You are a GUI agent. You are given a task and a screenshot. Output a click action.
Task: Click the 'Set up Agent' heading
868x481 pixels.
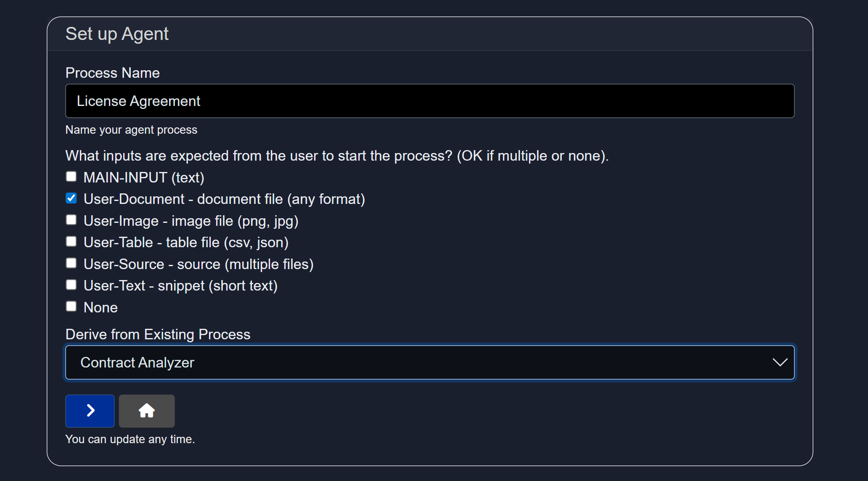pyautogui.click(x=117, y=34)
